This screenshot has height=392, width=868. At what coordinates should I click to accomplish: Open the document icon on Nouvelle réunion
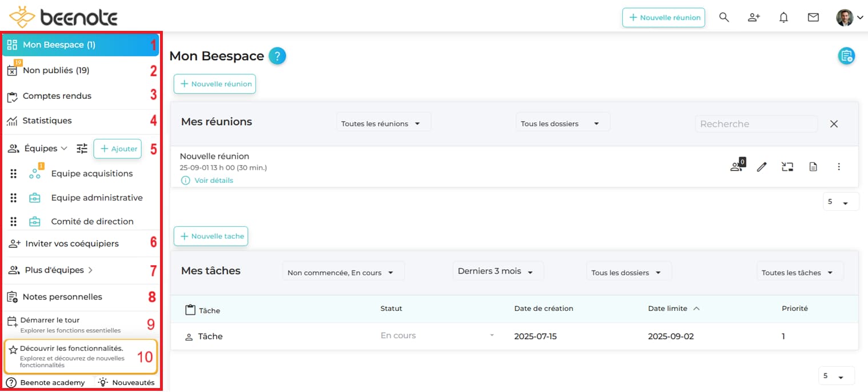click(x=813, y=167)
